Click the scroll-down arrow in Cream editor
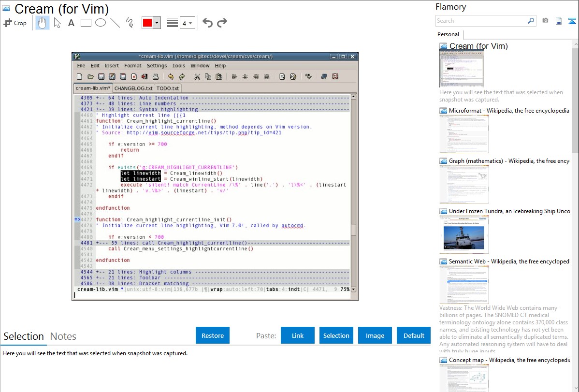The image size is (579, 392). 354,290
